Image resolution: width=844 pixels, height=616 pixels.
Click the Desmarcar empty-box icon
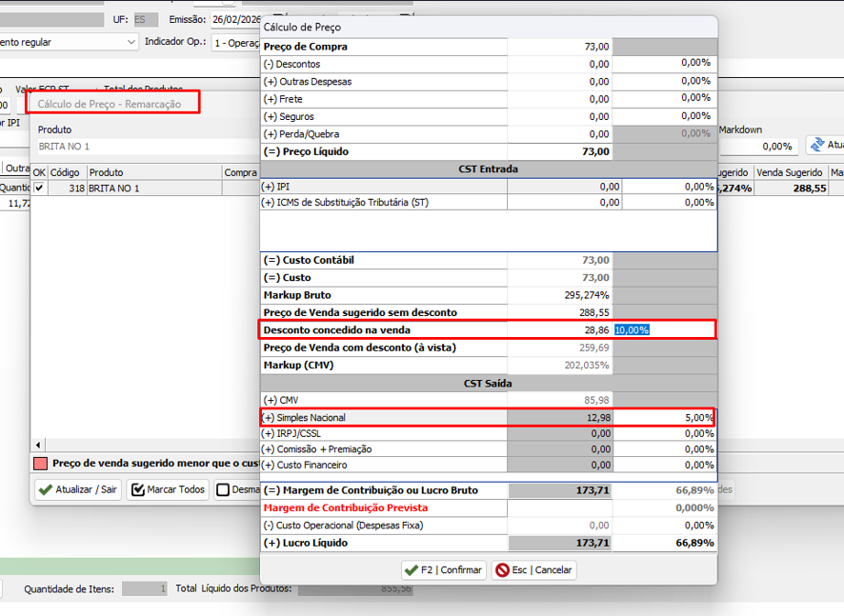click(223, 490)
